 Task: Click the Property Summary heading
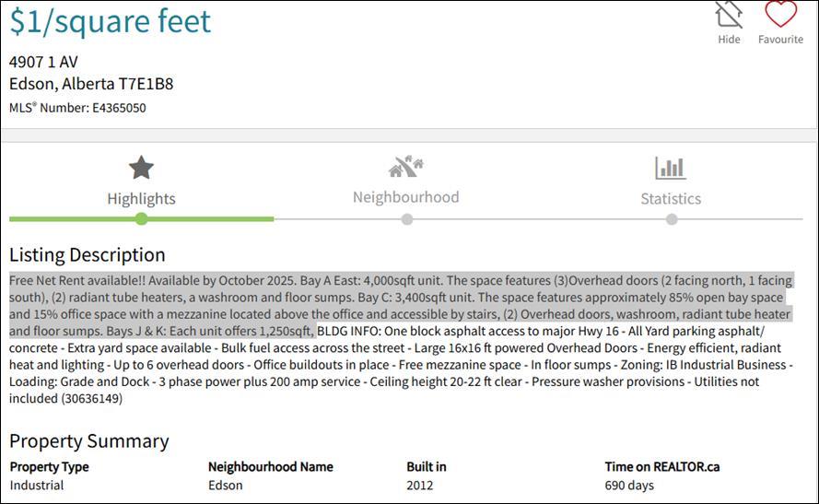89,441
